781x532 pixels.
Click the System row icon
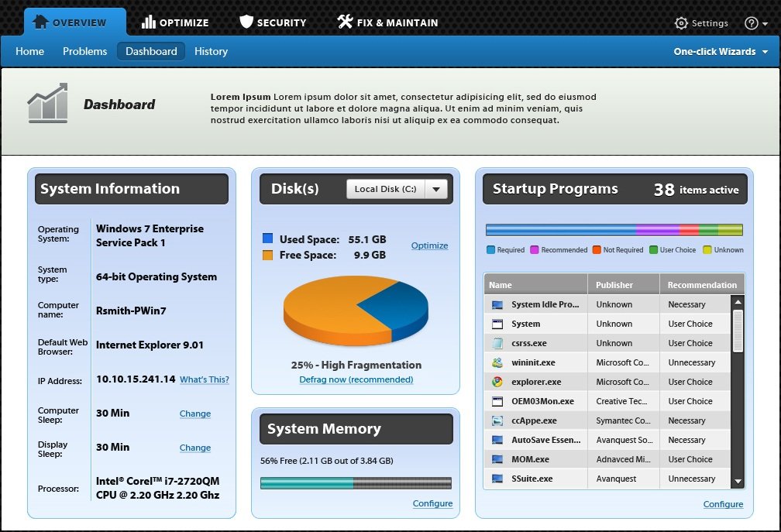click(497, 324)
